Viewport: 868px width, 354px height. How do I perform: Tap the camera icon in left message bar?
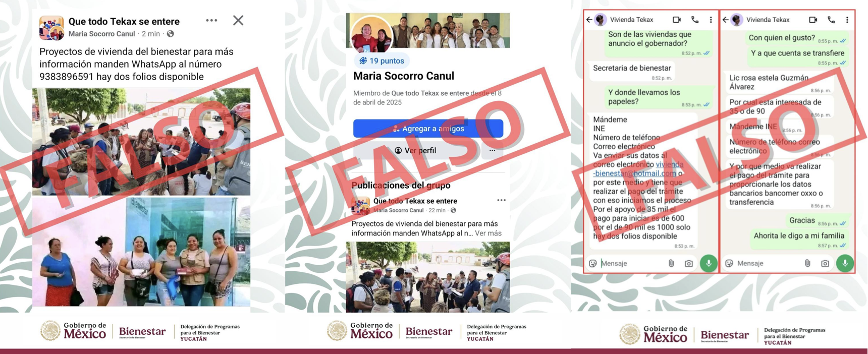pyautogui.click(x=689, y=263)
